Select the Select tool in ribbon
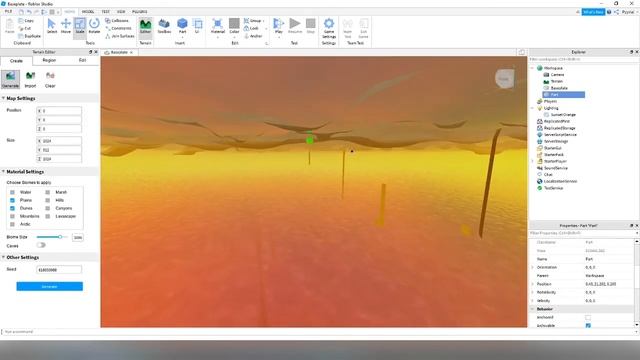This screenshot has width=640, height=360. [52, 26]
